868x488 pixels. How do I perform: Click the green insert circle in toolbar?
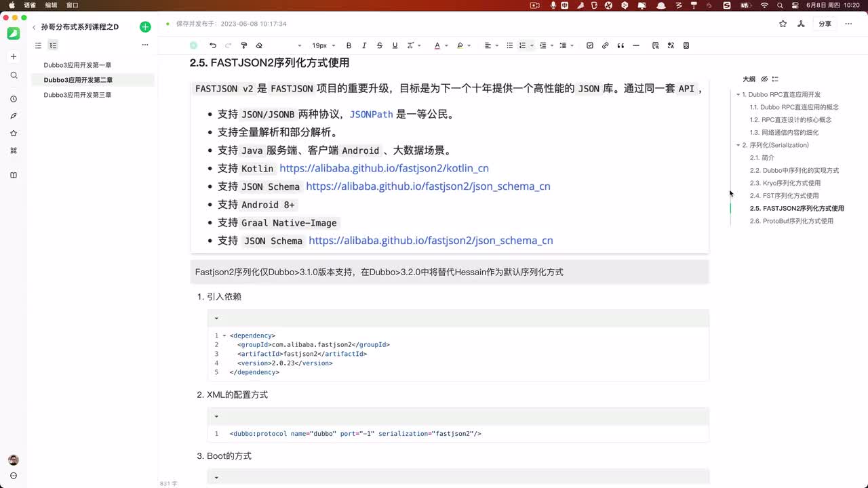click(193, 45)
